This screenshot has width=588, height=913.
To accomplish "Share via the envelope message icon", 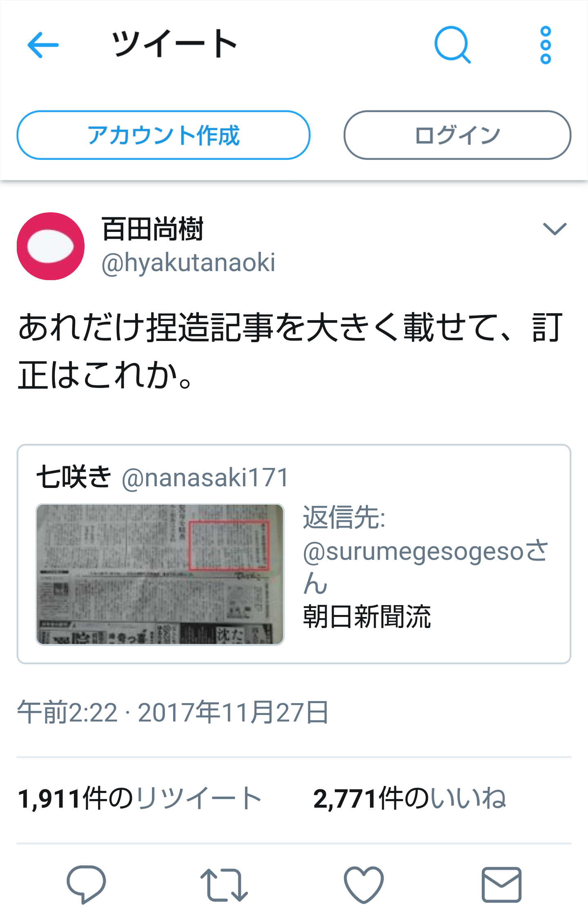I will [x=501, y=884].
